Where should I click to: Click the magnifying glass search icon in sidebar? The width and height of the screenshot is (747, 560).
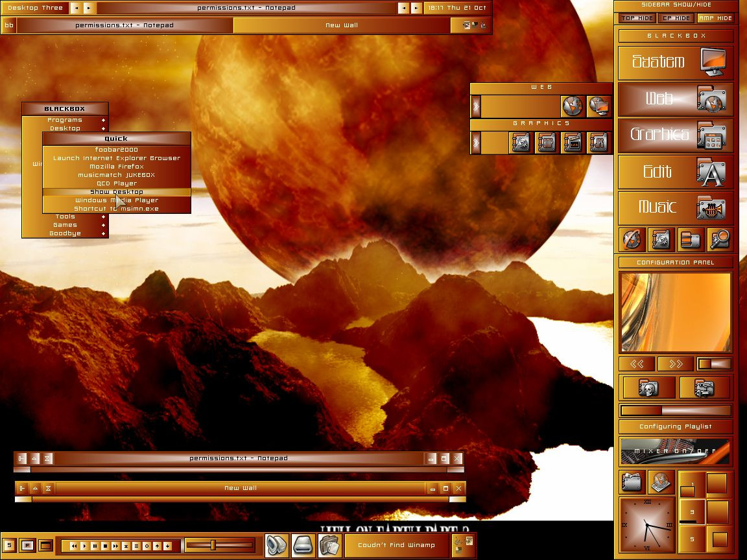pos(719,240)
